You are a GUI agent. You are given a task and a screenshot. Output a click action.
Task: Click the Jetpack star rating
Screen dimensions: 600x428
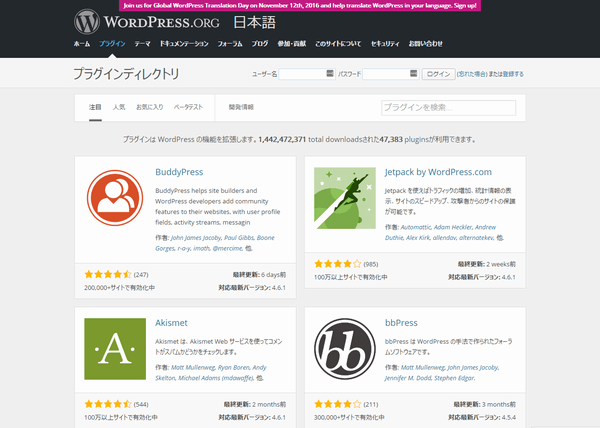pos(338,264)
